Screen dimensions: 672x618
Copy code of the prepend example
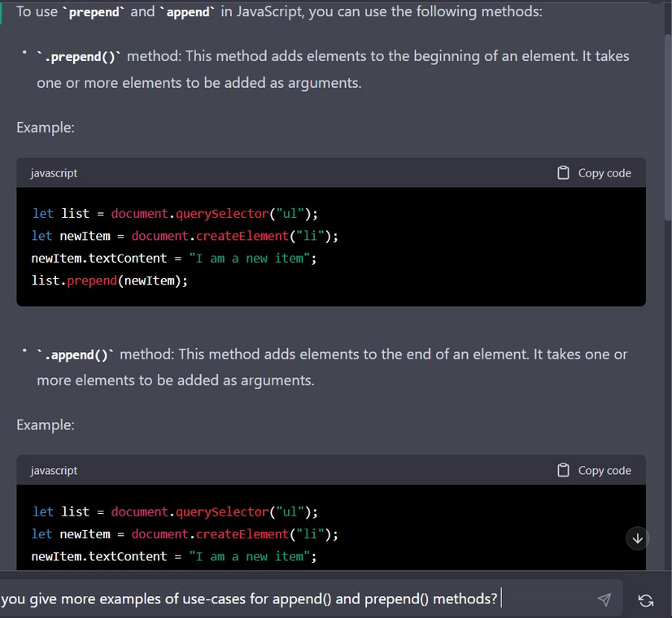pyautogui.click(x=594, y=172)
